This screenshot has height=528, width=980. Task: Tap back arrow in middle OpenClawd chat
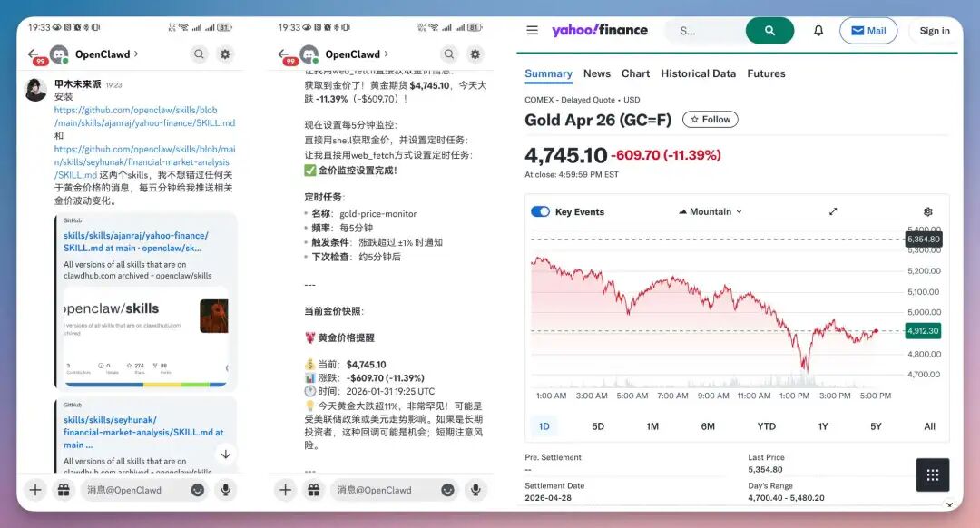284,54
